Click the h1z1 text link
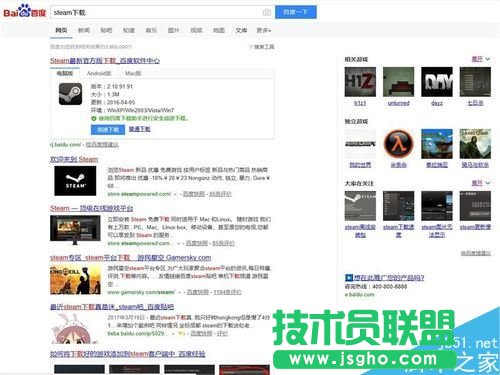 [360, 103]
